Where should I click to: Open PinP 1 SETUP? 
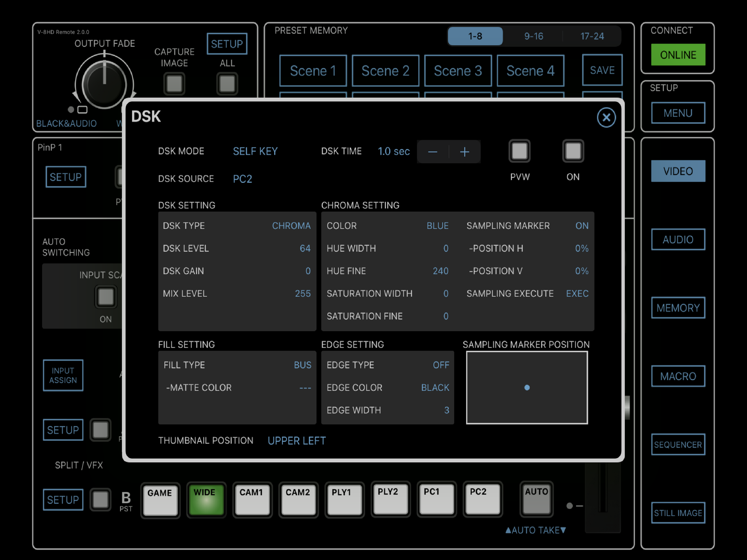[x=66, y=177]
